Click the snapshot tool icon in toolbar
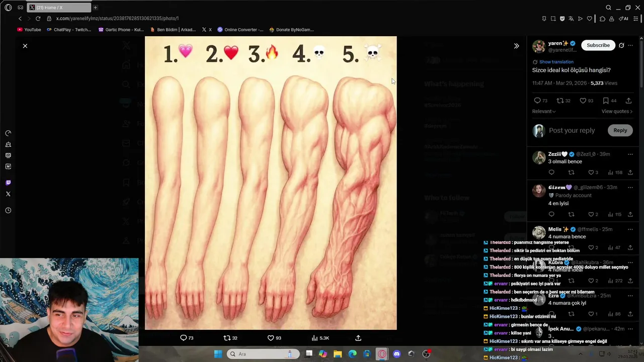644x362 pixels. click(x=553, y=19)
